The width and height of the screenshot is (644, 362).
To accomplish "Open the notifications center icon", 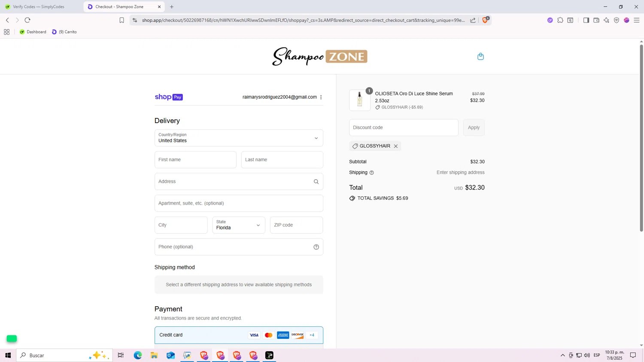I will click(x=633, y=355).
